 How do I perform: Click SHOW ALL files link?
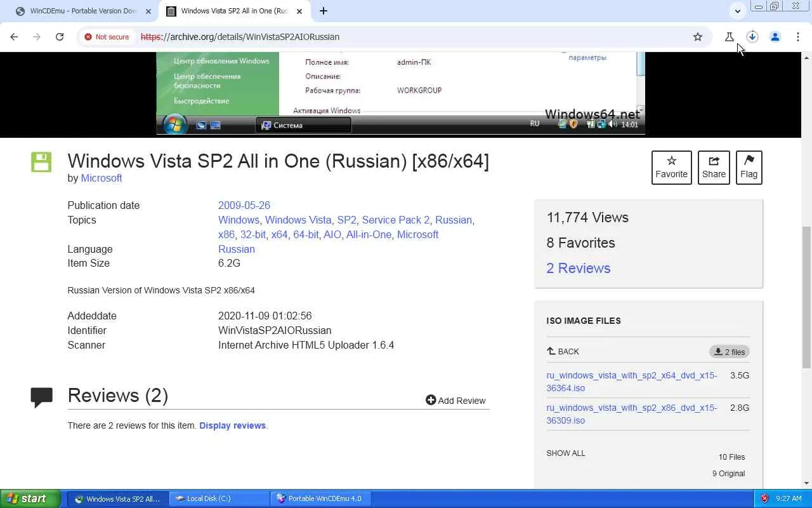[x=566, y=453]
